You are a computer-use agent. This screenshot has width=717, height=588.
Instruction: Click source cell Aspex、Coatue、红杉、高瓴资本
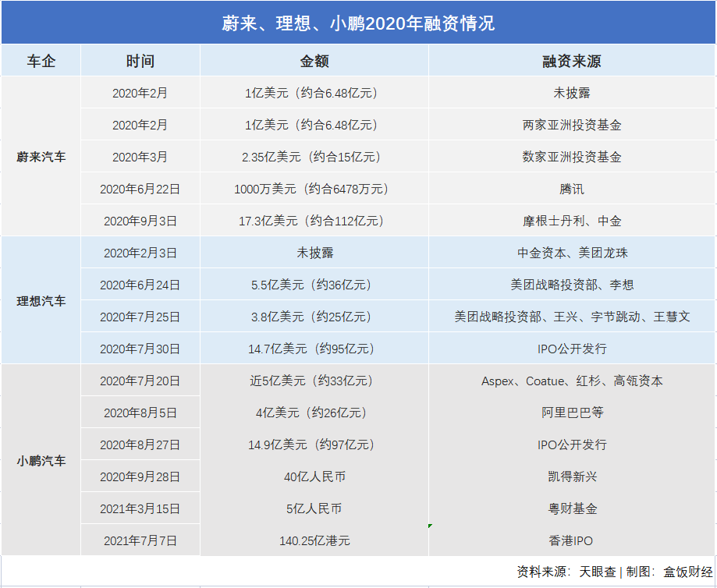click(572, 381)
